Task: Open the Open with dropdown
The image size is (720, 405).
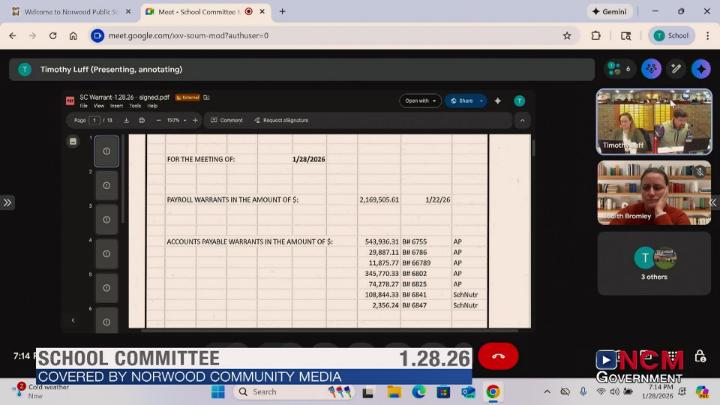Action: pos(420,101)
